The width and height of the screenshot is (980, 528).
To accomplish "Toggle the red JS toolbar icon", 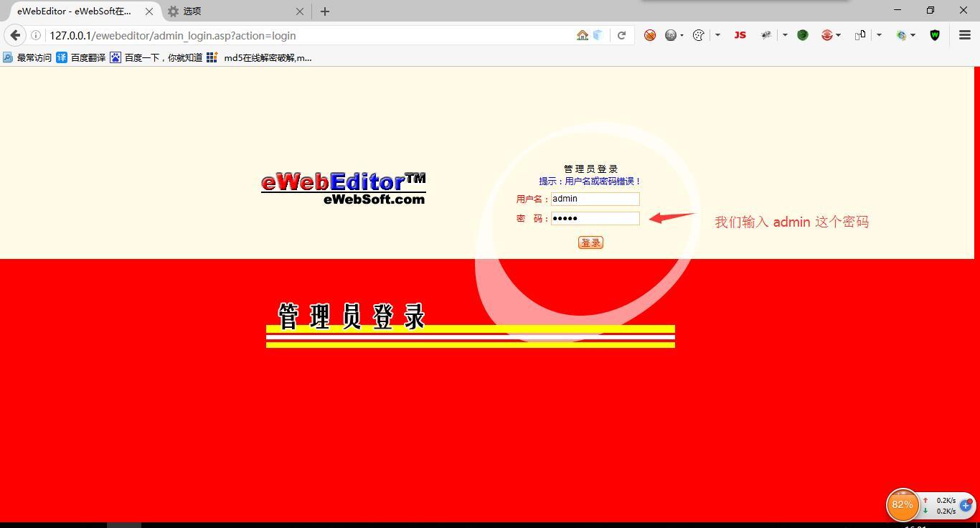I will pos(740,35).
